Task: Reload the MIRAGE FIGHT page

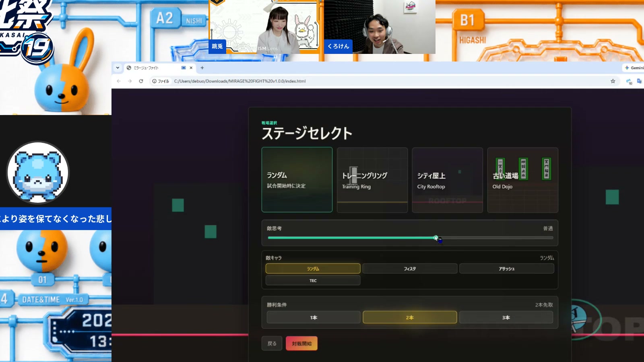Action: coord(141,81)
